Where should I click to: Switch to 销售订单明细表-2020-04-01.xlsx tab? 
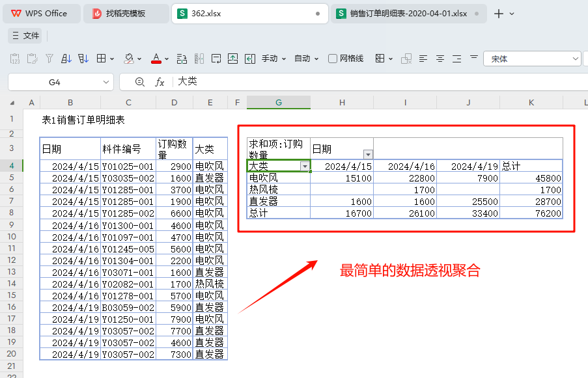408,14
